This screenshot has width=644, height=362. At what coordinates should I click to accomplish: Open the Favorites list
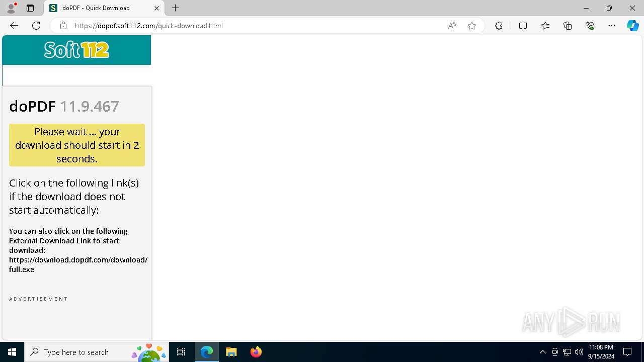coord(545,26)
